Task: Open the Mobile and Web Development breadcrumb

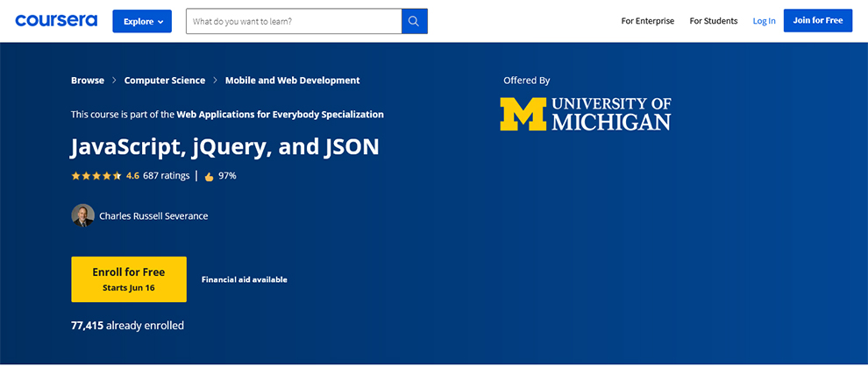Action: [x=292, y=81]
